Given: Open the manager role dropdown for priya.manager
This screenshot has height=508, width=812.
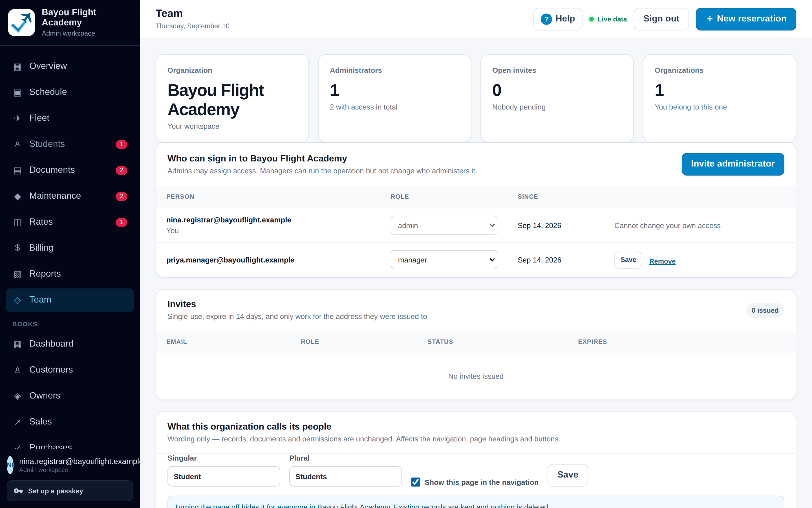Looking at the screenshot, I should pos(444,260).
